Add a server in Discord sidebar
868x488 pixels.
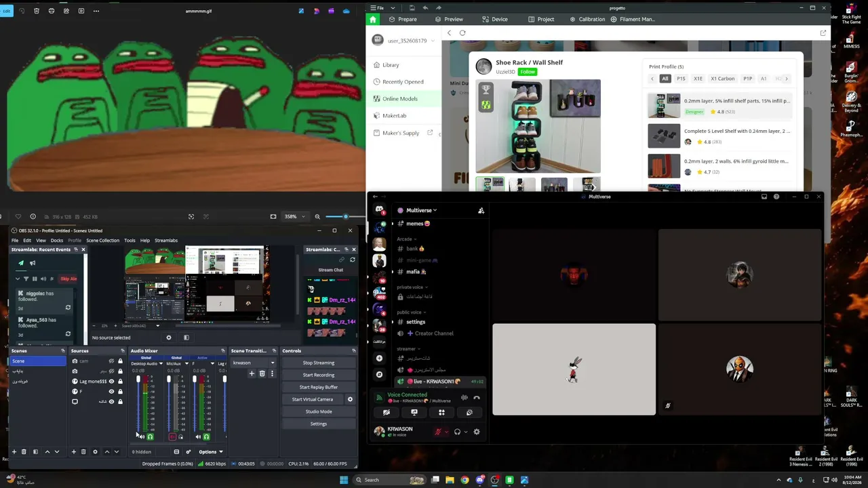379,358
